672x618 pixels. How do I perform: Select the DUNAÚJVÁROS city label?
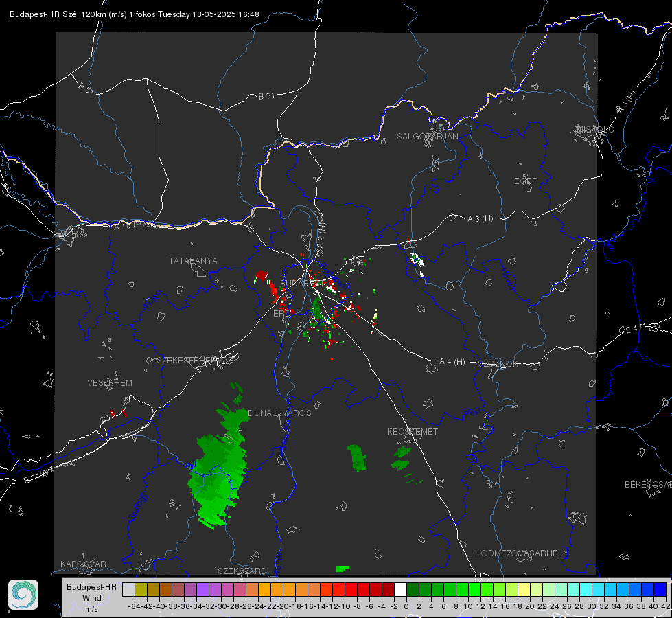279,413
